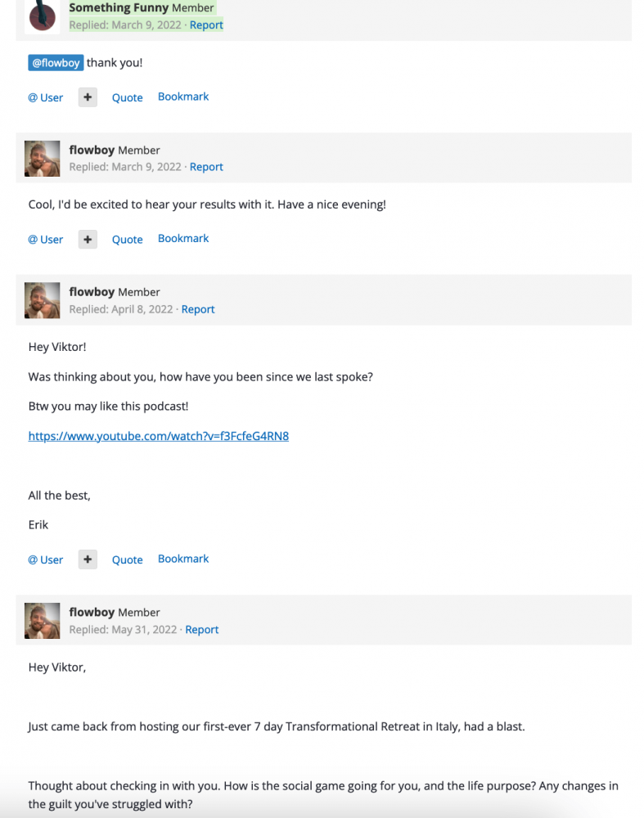Report flowboy's March 9 reply
The width and height of the screenshot is (644, 818).
(x=206, y=167)
